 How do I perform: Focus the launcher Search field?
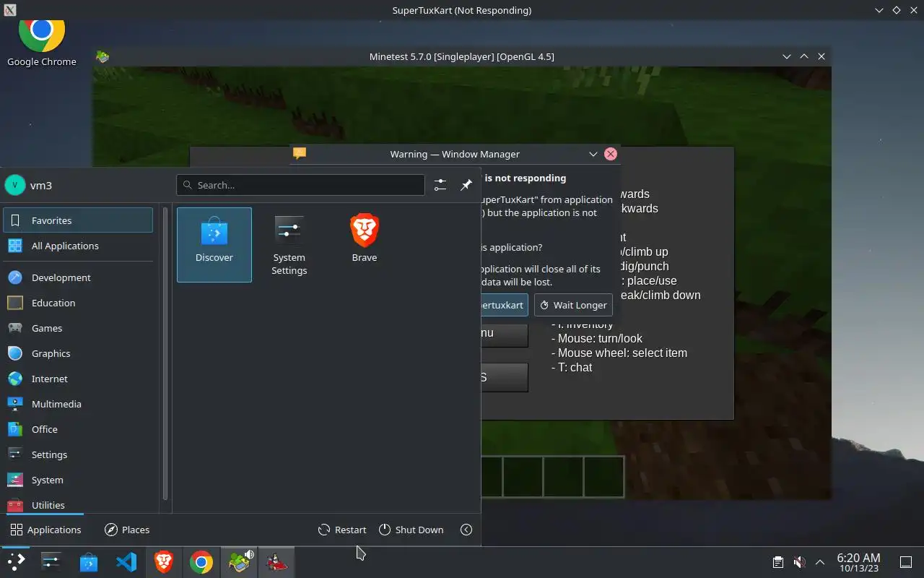(x=300, y=185)
